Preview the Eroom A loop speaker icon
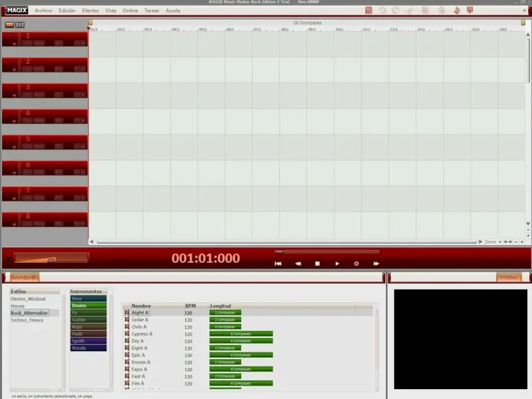Viewport: 532px width, 399px height. pyautogui.click(x=127, y=362)
